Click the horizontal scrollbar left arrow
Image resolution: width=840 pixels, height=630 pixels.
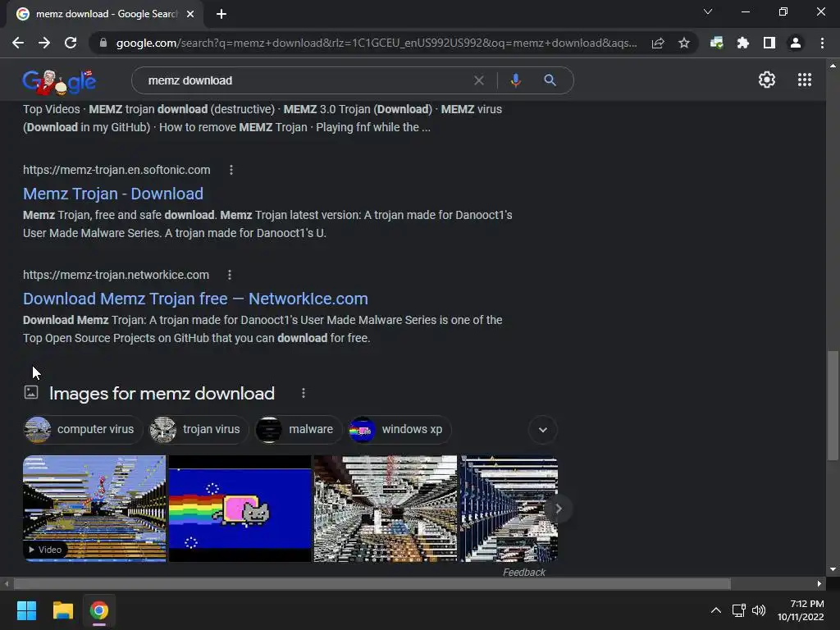(x=7, y=583)
